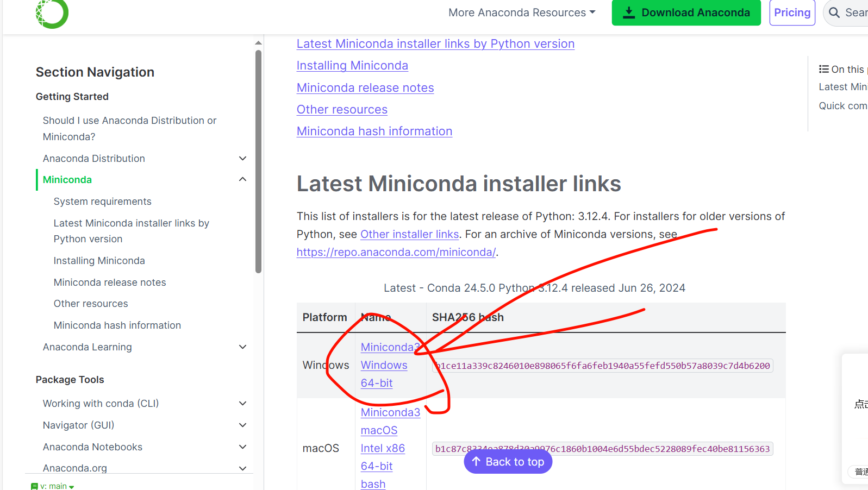Select Miniconda in section navigation

click(x=67, y=179)
